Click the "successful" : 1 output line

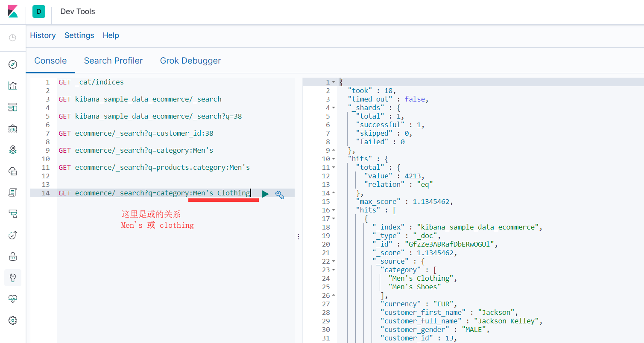[390, 125]
